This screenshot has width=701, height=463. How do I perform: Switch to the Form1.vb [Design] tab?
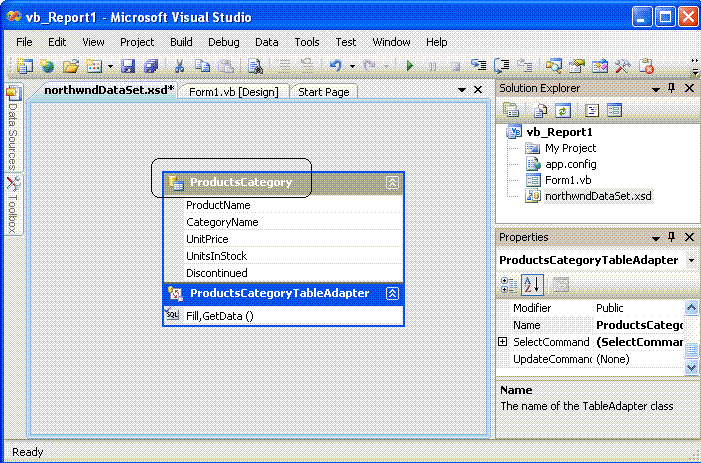(x=233, y=92)
